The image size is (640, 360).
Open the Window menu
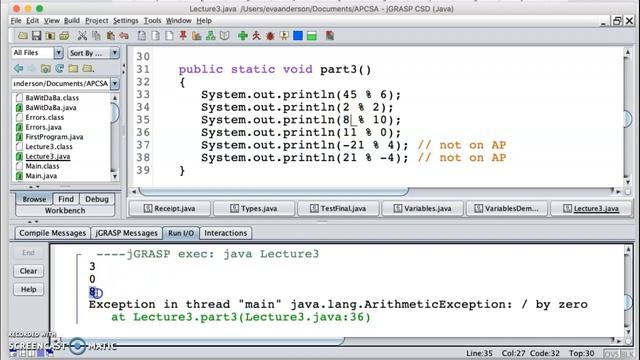(178, 20)
